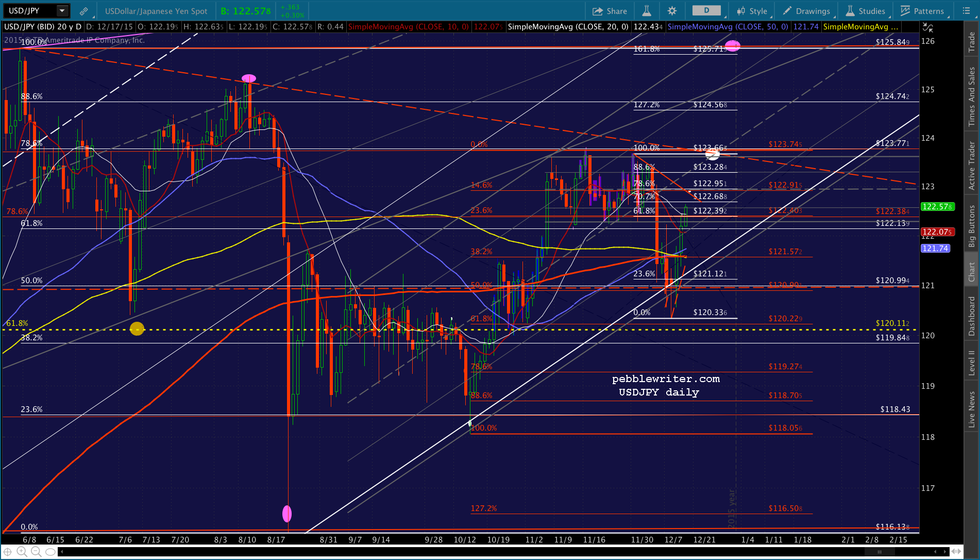This screenshot has height=560, width=980.
Task: Click the green 122.578 current price tag
Action: point(937,207)
